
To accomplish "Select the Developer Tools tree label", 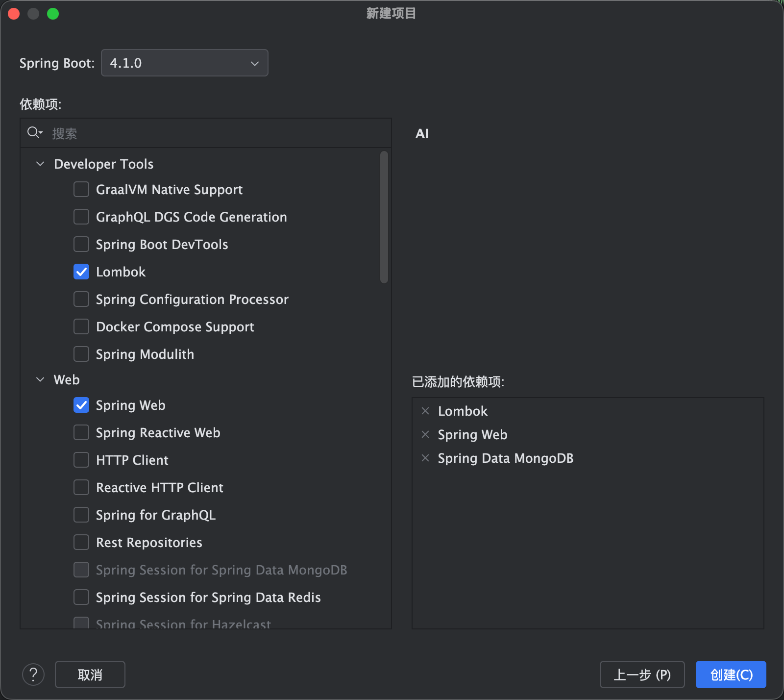I will (103, 164).
